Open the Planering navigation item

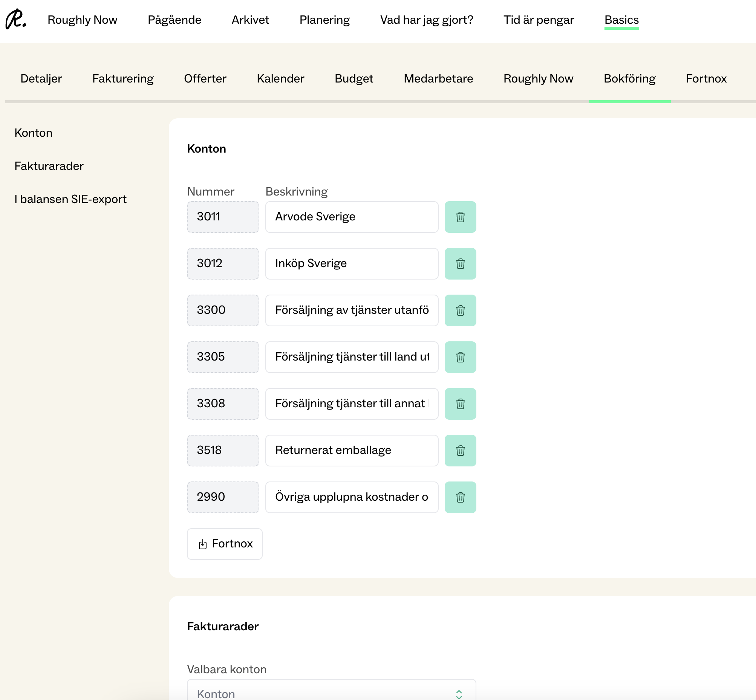coord(324,20)
